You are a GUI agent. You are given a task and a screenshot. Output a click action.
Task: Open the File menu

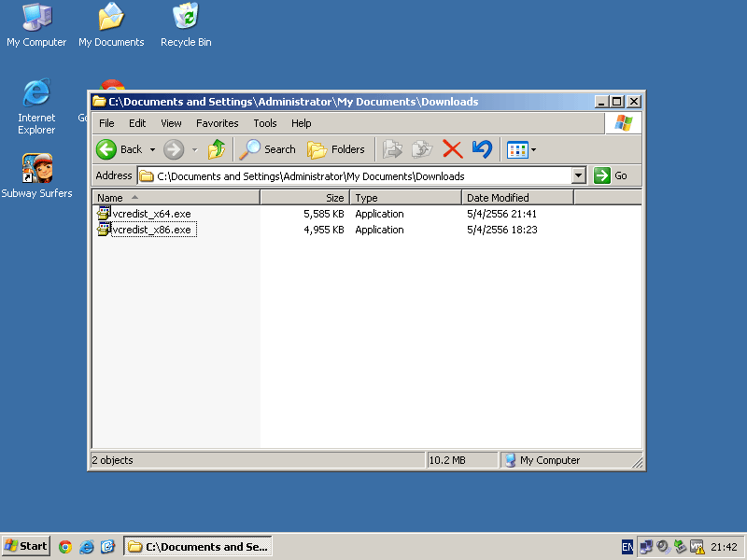(x=106, y=123)
